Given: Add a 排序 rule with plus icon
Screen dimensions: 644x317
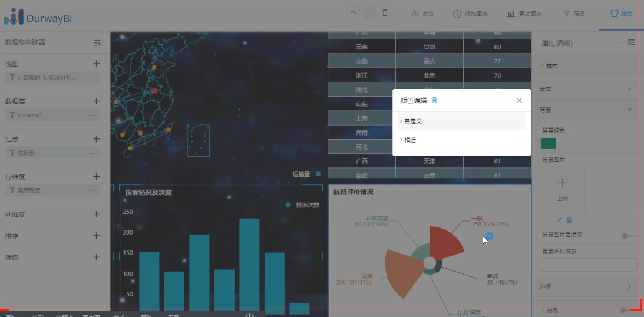Looking at the screenshot, I should (96, 236).
